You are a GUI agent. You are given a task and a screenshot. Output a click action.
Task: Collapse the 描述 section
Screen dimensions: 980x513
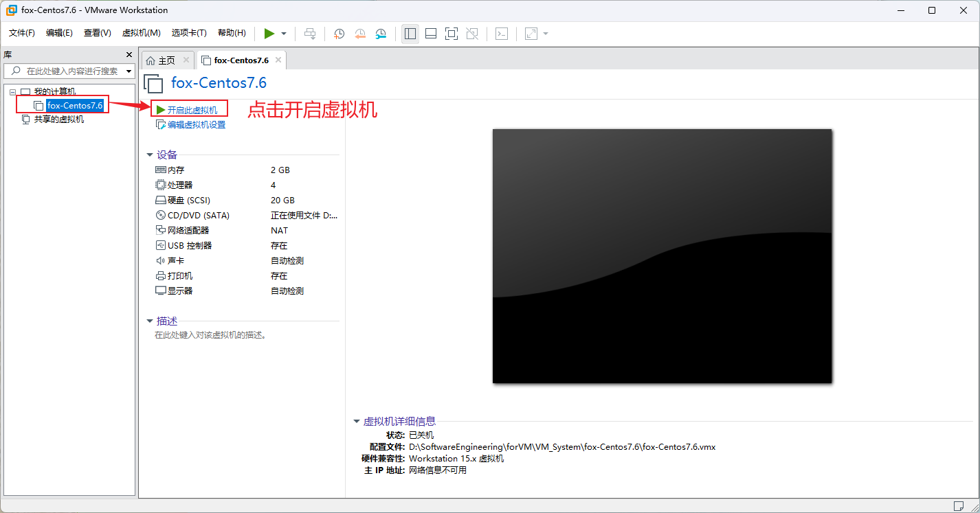click(150, 321)
